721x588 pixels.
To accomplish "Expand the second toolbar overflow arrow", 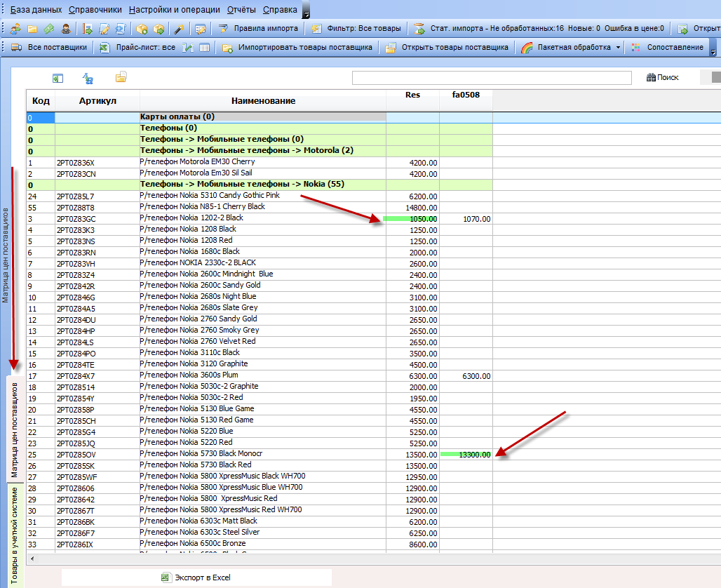I will point(713,48).
